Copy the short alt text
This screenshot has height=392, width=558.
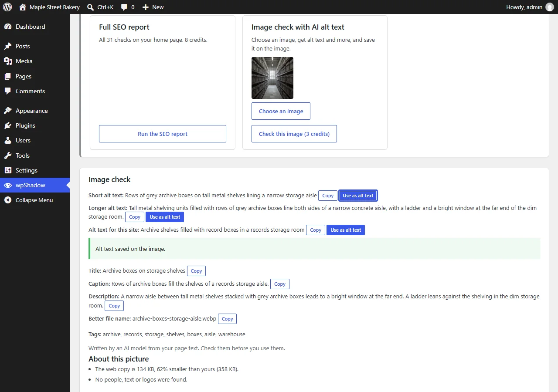(328, 196)
